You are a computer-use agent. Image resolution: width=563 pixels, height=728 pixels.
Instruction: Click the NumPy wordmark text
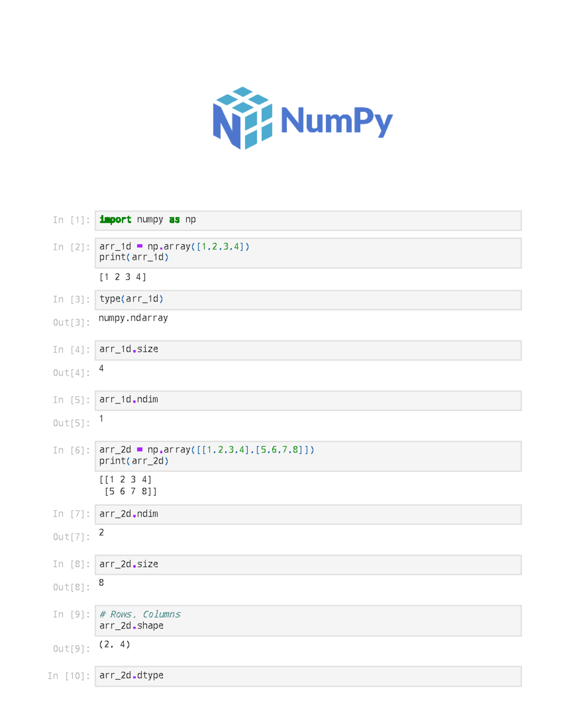coord(336,121)
